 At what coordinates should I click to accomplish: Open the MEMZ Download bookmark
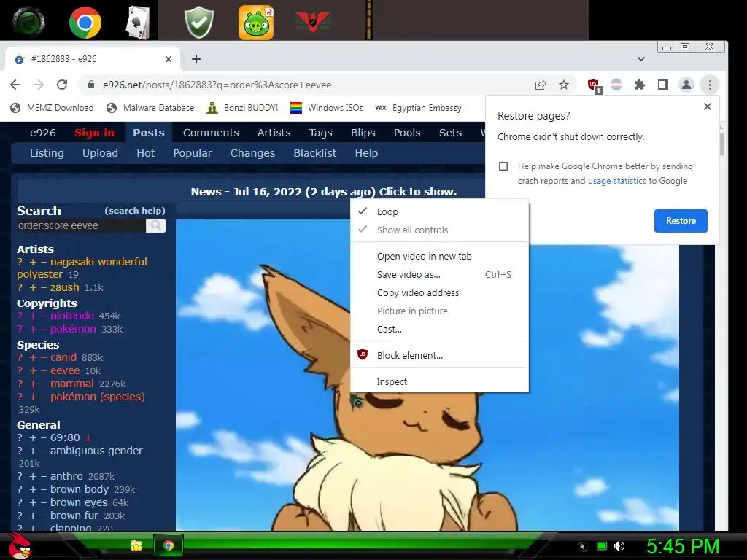pos(52,108)
